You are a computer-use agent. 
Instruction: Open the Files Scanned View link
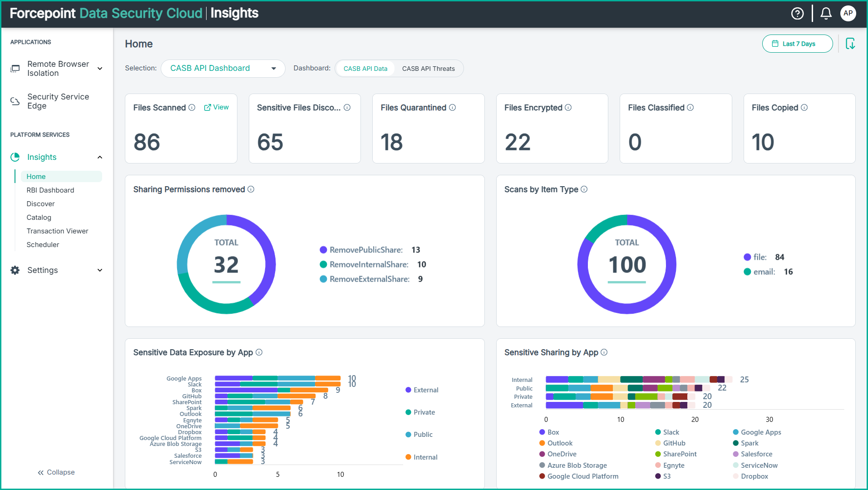click(217, 107)
